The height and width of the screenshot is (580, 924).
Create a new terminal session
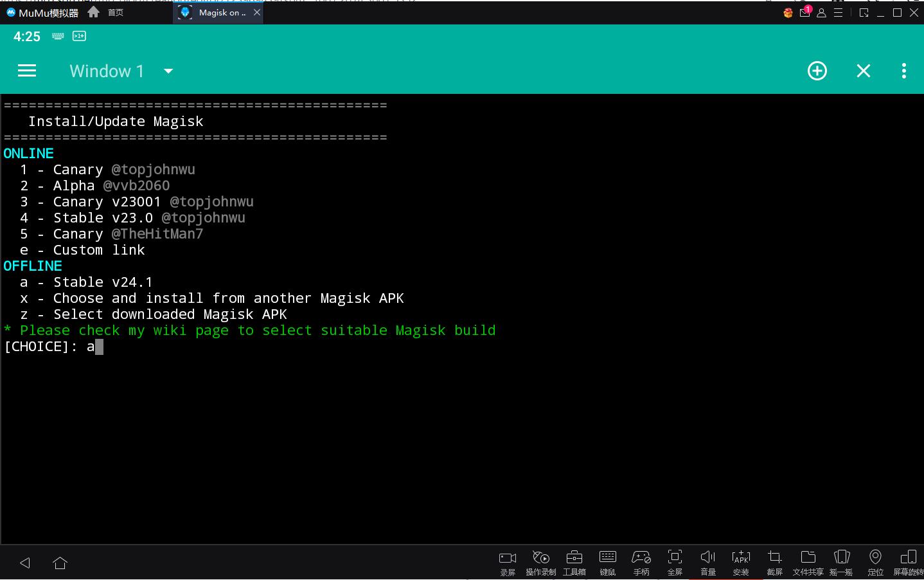click(817, 71)
